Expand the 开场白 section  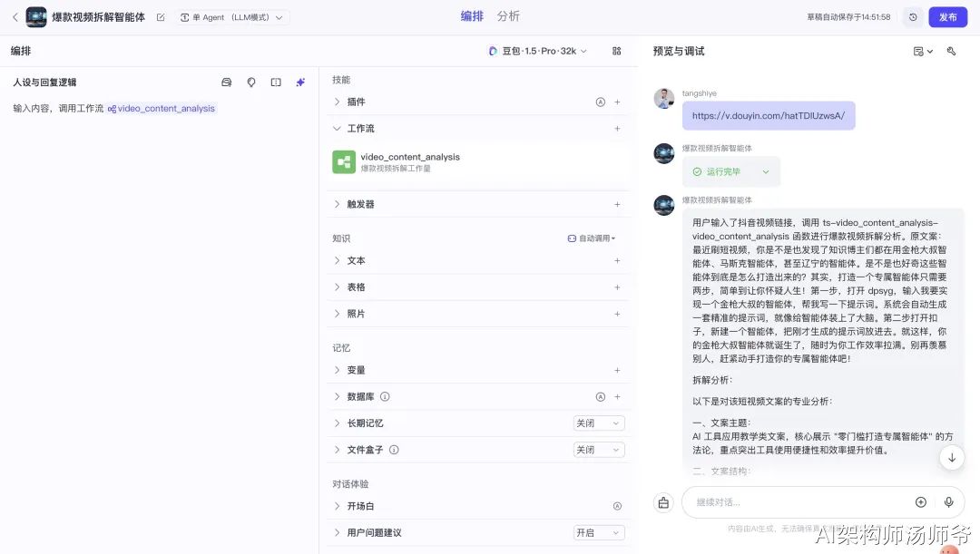(x=337, y=506)
